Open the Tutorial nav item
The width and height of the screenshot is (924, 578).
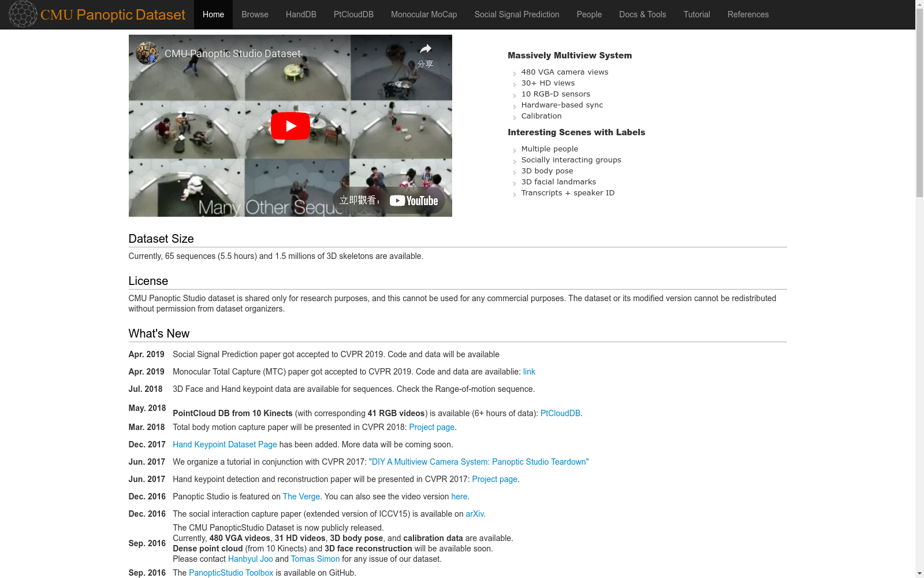(x=696, y=14)
